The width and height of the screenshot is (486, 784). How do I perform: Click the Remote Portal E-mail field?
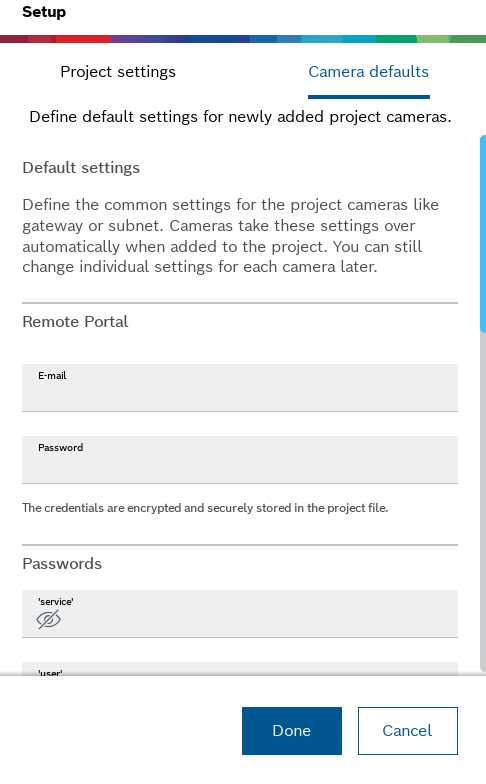pos(240,388)
